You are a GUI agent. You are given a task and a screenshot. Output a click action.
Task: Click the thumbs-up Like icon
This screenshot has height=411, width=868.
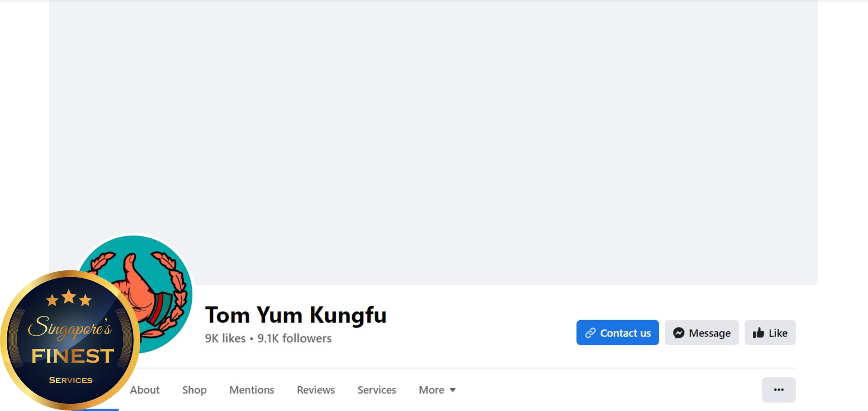click(x=758, y=333)
